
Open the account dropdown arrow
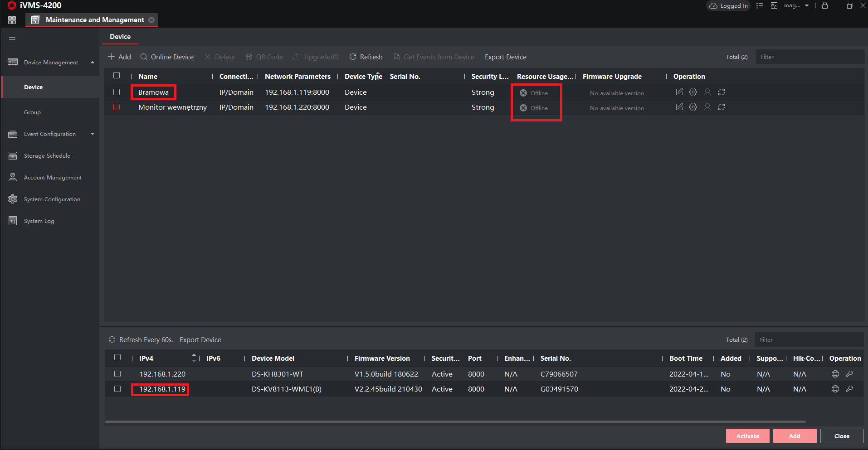coord(807,6)
